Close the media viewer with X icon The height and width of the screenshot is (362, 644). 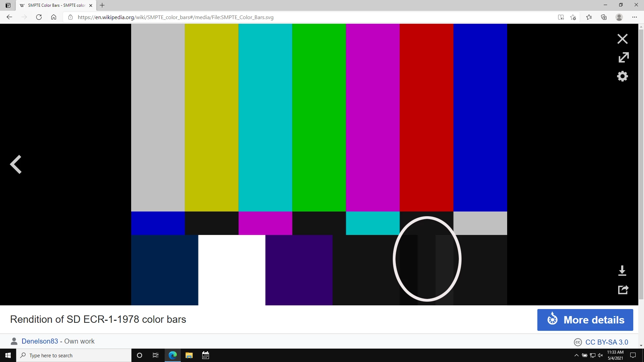[x=623, y=39]
